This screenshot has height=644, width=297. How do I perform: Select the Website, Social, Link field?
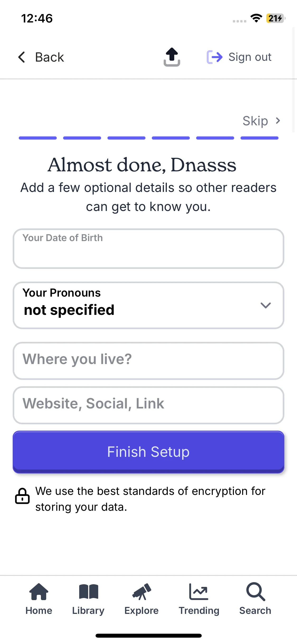[148, 405]
